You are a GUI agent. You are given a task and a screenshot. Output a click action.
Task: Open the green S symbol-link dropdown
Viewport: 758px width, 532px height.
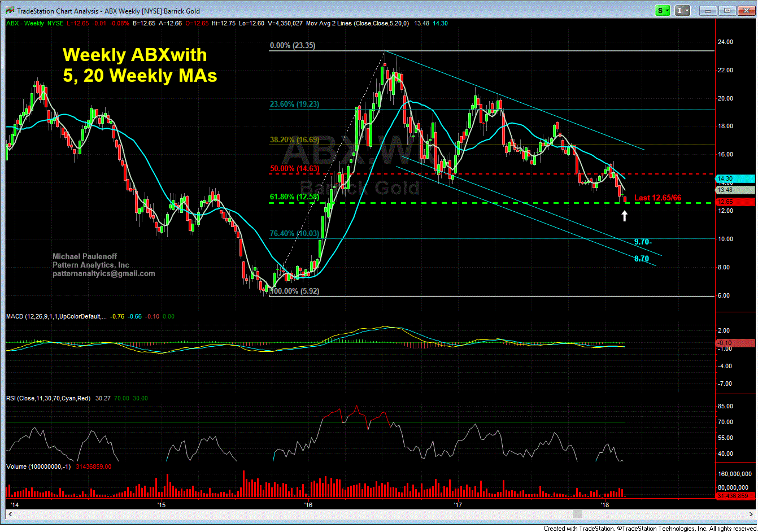[663, 10]
